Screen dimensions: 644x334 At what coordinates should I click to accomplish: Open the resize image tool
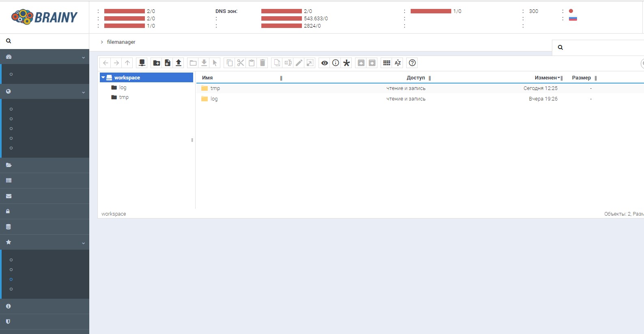[310, 63]
